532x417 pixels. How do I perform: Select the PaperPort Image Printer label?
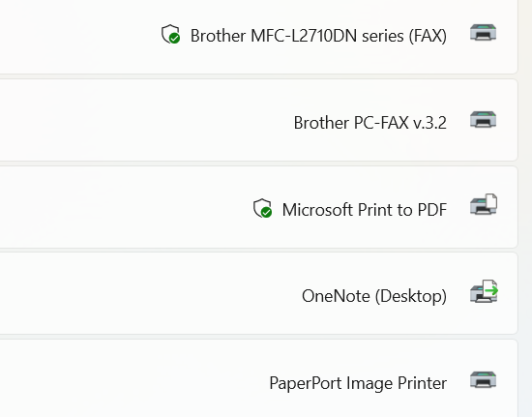(358, 383)
